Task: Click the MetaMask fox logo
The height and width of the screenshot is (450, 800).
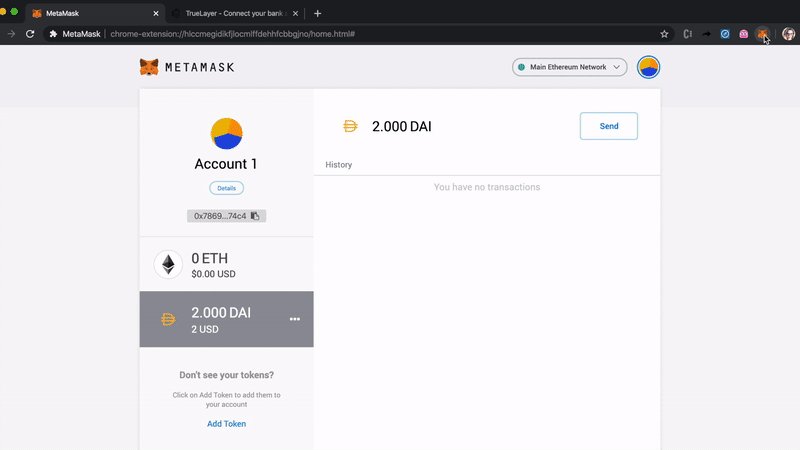Action: (149, 67)
